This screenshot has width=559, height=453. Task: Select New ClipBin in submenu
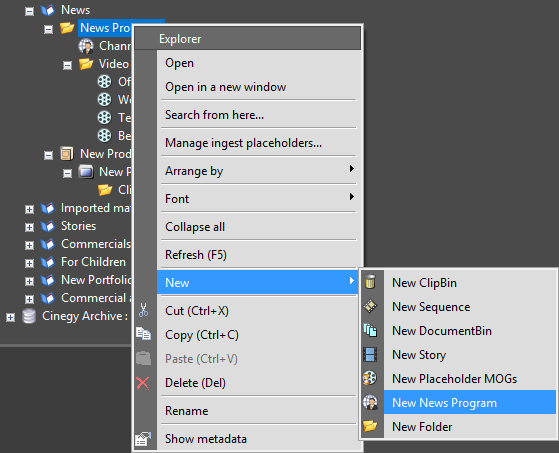470,283
